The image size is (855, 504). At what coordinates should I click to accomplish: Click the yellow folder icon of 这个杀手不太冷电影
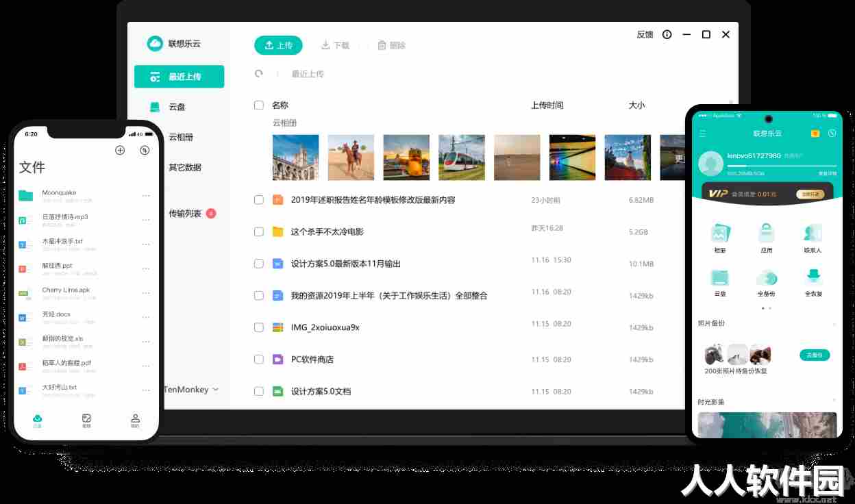(x=277, y=231)
